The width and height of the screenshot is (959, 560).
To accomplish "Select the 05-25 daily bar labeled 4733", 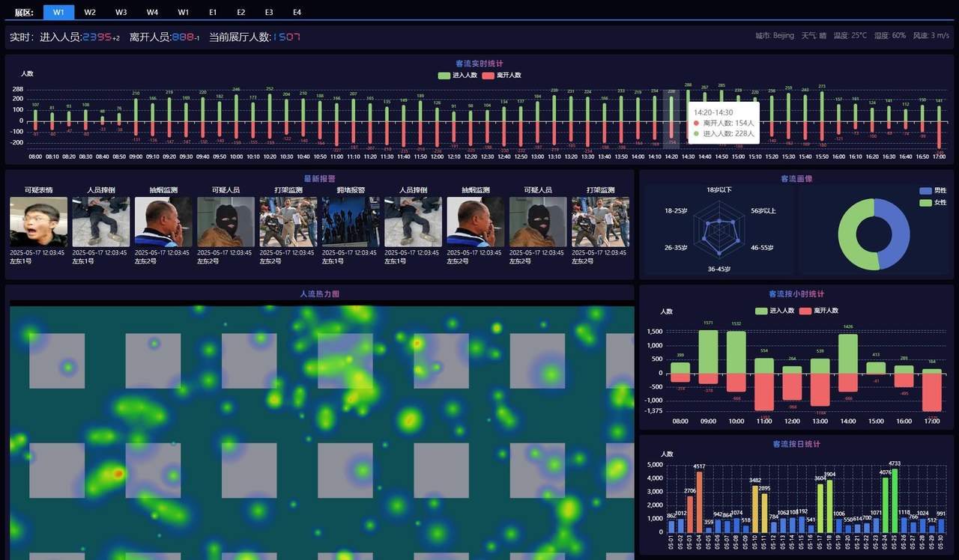I will point(895,501).
